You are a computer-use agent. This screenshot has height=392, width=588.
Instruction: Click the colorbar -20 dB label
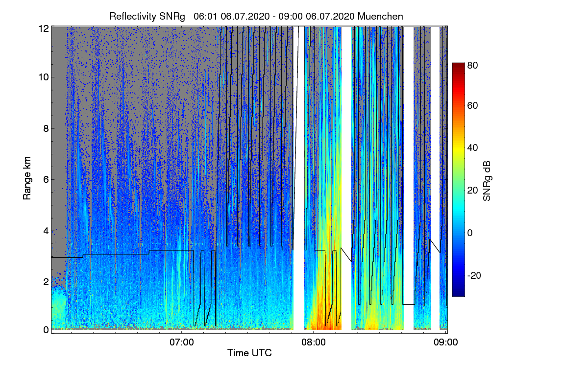click(x=475, y=275)
